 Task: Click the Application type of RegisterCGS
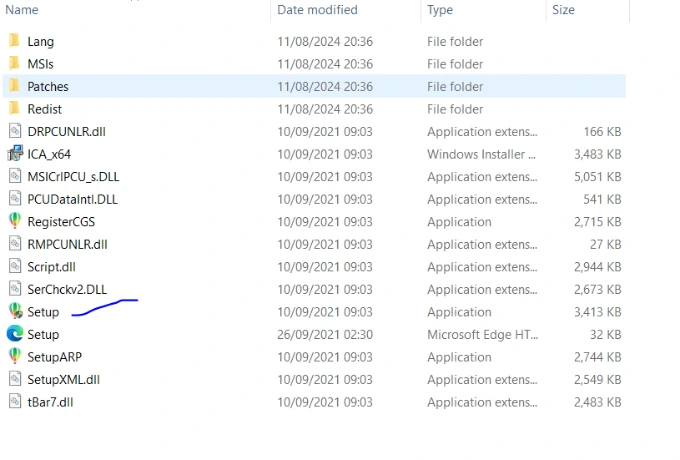pyautogui.click(x=459, y=222)
